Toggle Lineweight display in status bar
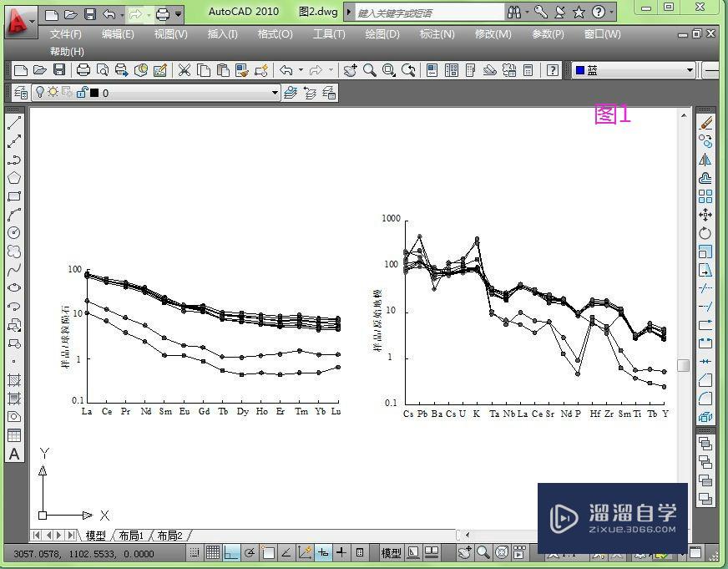The width and height of the screenshot is (728, 569). pos(341,553)
